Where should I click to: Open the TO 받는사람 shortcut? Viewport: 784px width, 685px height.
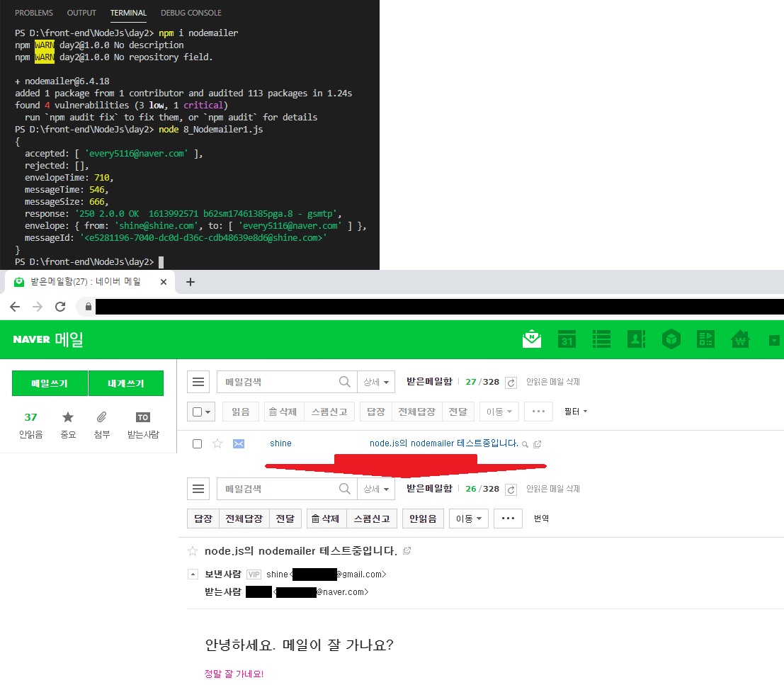(143, 425)
